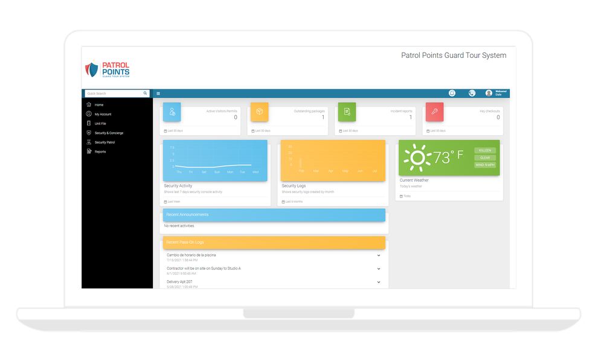Click the Current Weather title
The image size is (604, 364).
pos(414,180)
